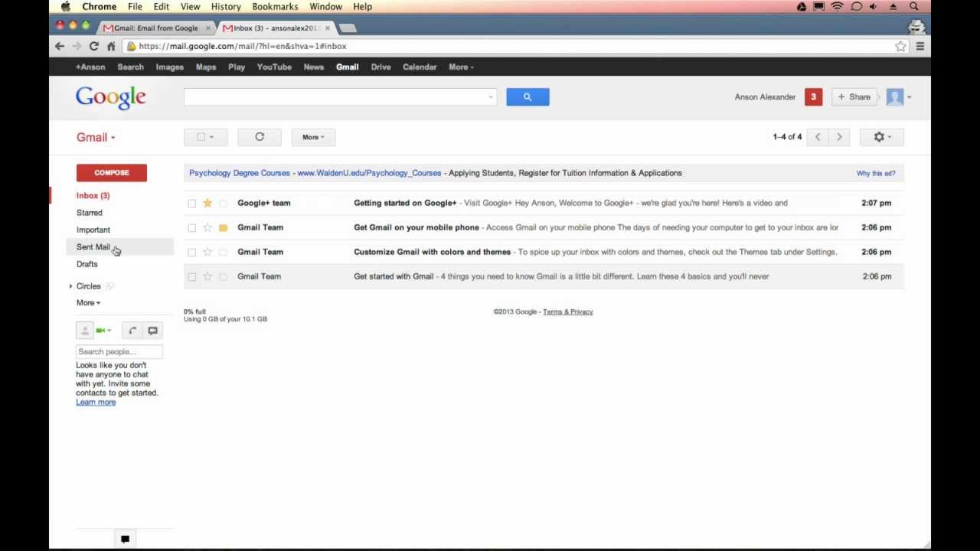Viewport: 980px width, 551px height.
Task: Toggle importance marker on Google+ team email
Action: click(x=223, y=203)
